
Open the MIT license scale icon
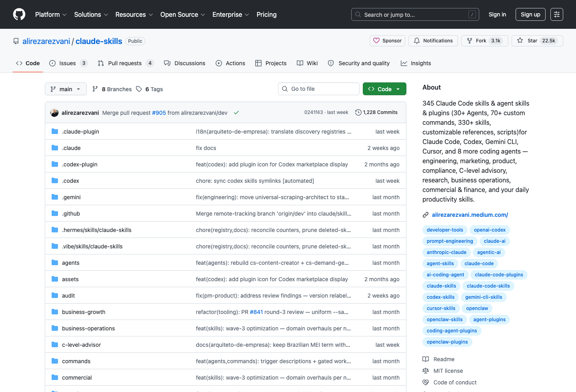tap(426, 371)
